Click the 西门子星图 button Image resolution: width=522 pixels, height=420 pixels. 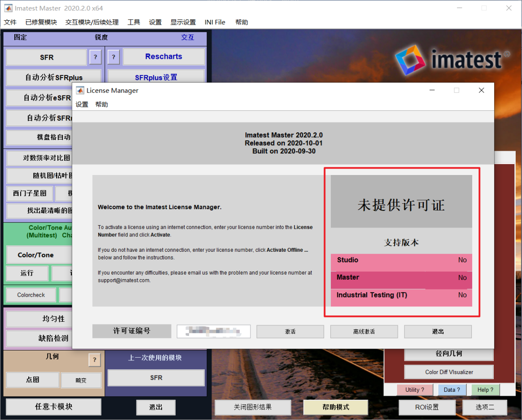pyautogui.click(x=30, y=193)
